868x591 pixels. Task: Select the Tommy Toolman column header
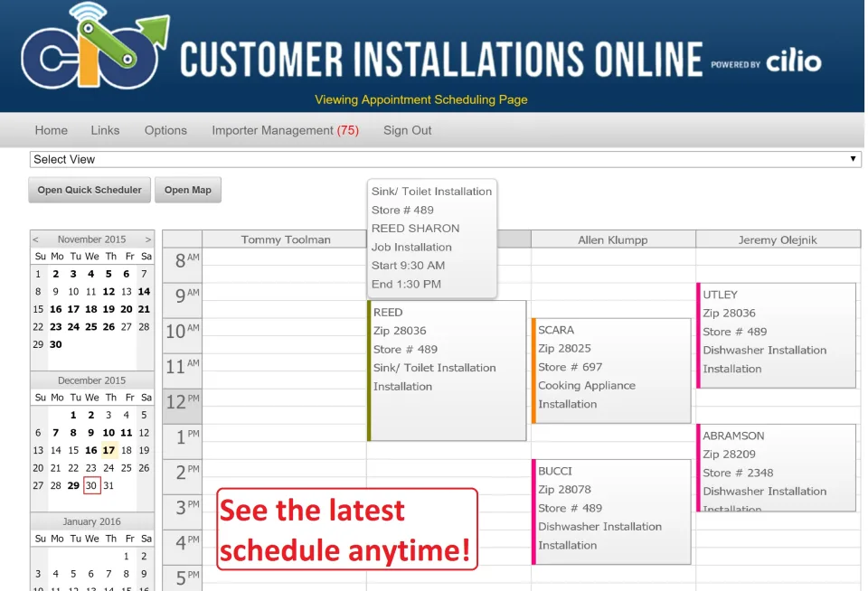pyautogui.click(x=285, y=239)
